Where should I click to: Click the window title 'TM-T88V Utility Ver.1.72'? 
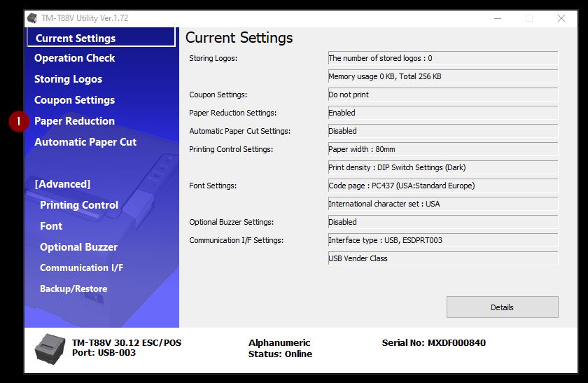tap(85, 18)
